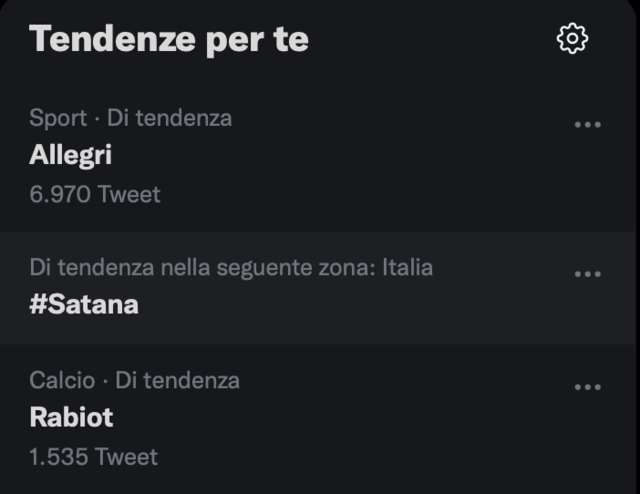Click empty area beside Allegri title

[x=327, y=155]
